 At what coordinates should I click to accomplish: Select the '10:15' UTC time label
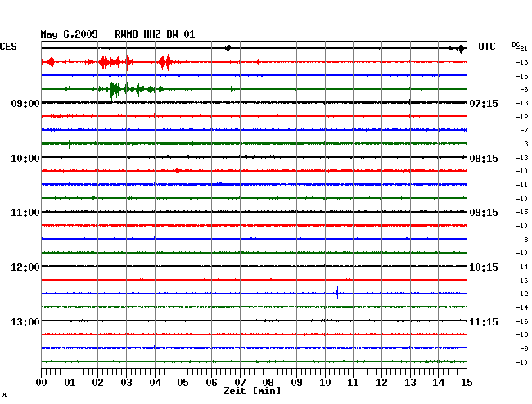[484, 267]
